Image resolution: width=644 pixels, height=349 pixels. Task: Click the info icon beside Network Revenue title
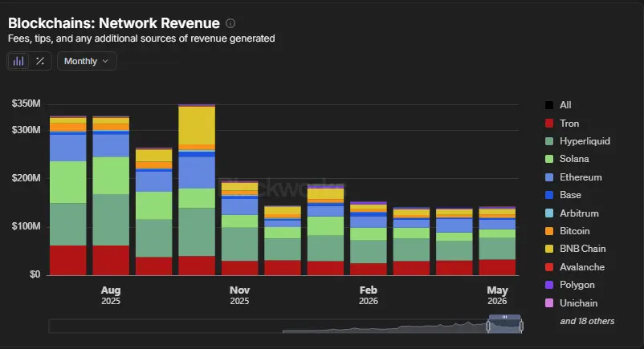click(x=230, y=23)
